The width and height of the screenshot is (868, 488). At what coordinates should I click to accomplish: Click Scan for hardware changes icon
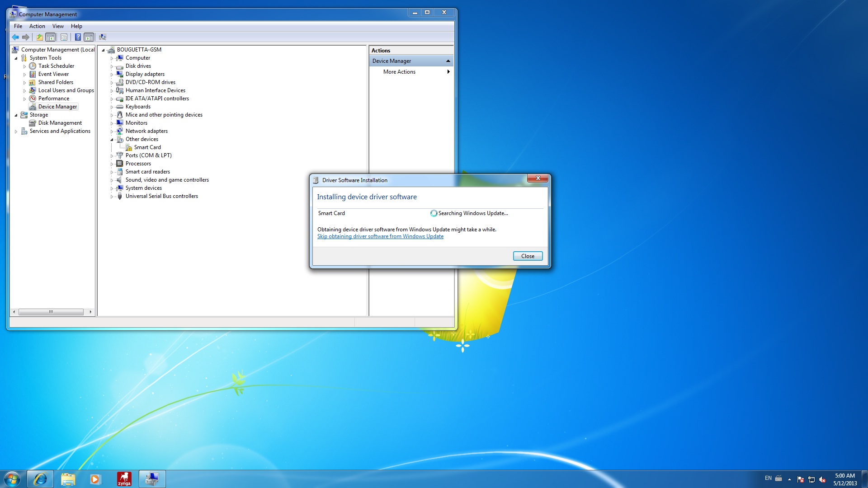pos(103,37)
